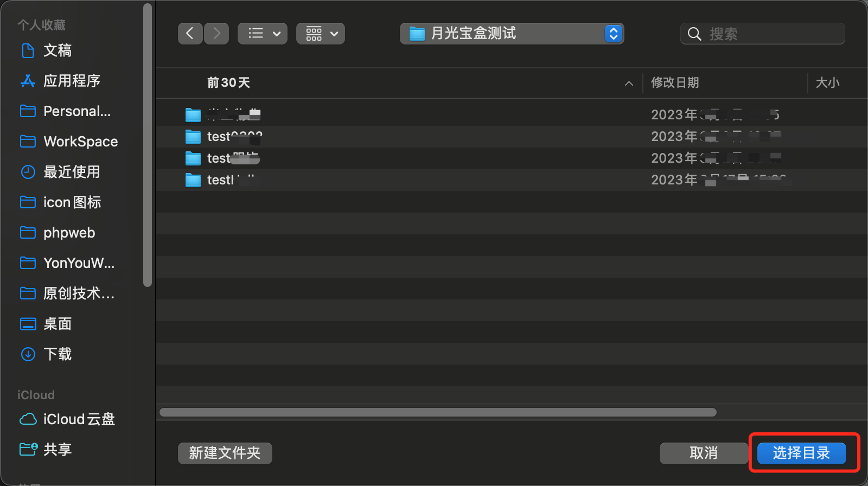The width and height of the screenshot is (868, 486).
Task: Open the 下载 downloads folder
Action: tap(57, 354)
